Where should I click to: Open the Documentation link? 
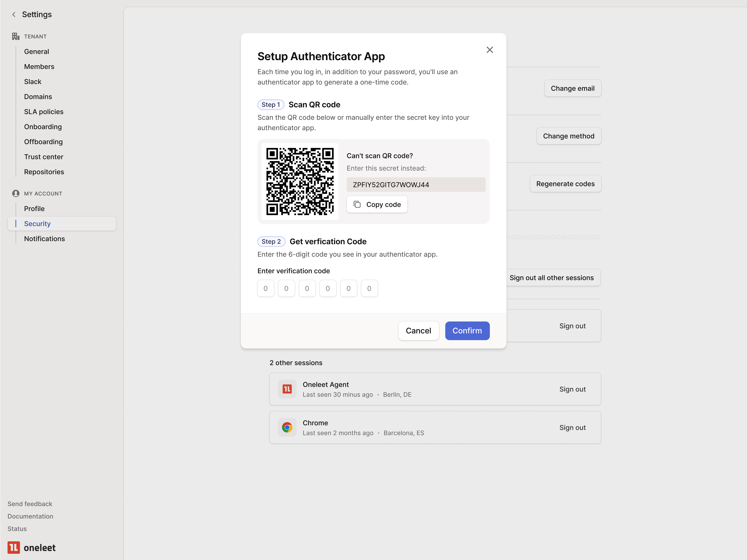coord(30,516)
